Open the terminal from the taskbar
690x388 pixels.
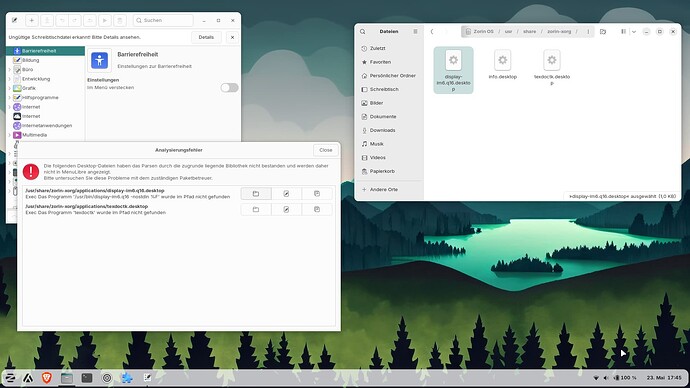(87, 378)
